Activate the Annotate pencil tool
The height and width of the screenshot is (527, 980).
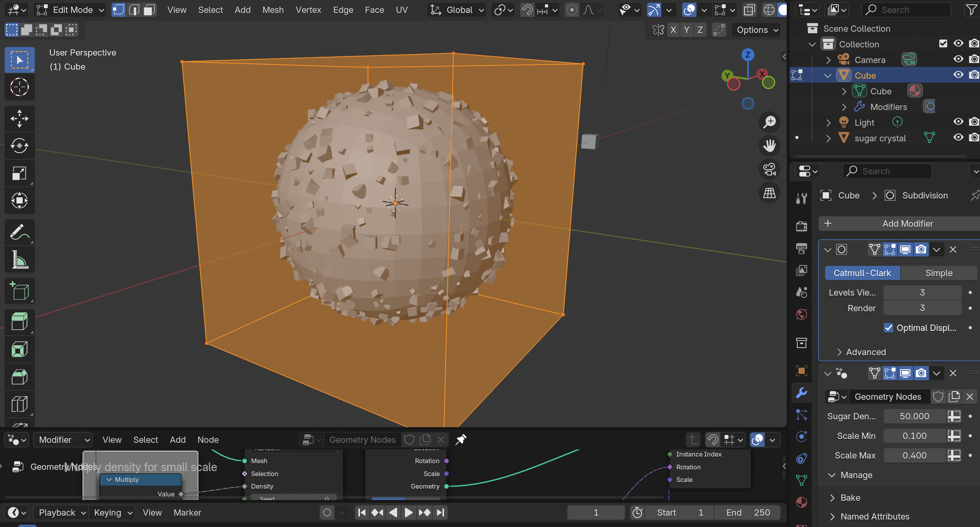pyautogui.click(x=19, y=232)
